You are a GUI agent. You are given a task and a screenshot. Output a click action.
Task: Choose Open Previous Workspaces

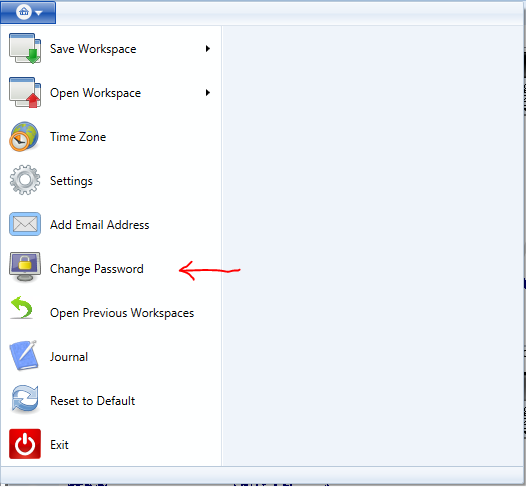[122, 313]
